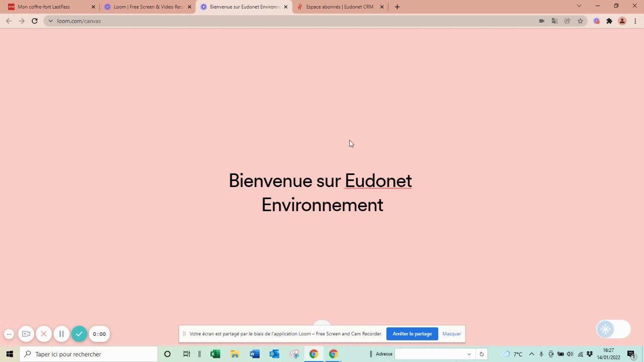Open Loom recorder more options (three dots)
644x362 pixels.
(9, 334)
